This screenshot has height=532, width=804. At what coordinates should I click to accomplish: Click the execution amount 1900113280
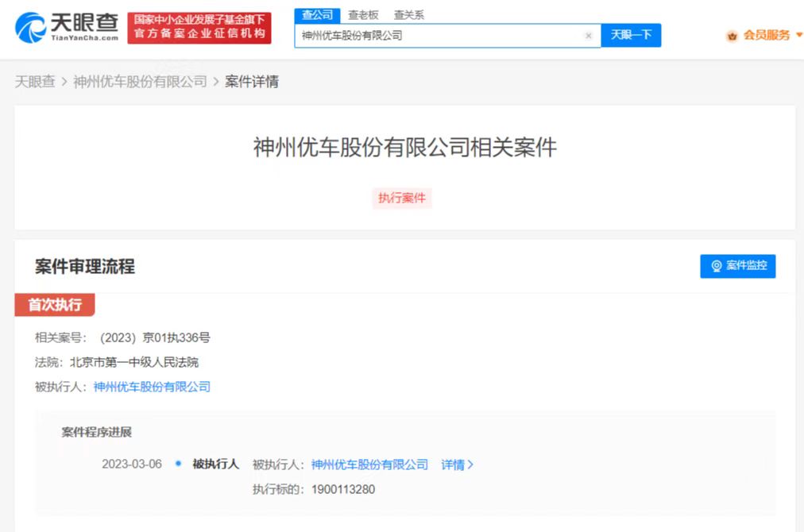click(343, 489)
